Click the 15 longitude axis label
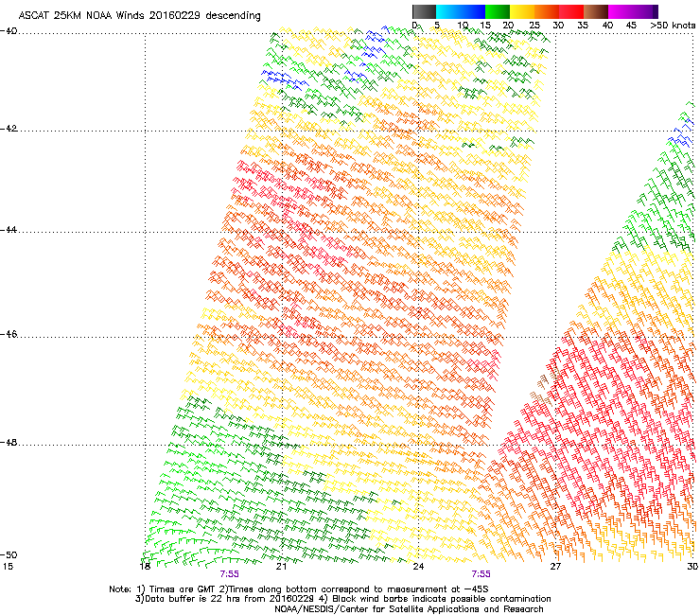The image size is (700, 615). pyautogui.click(x=8, y=567)
